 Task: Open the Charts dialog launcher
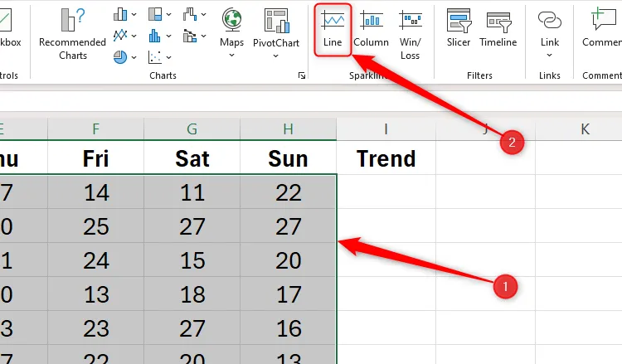[301, 75]
